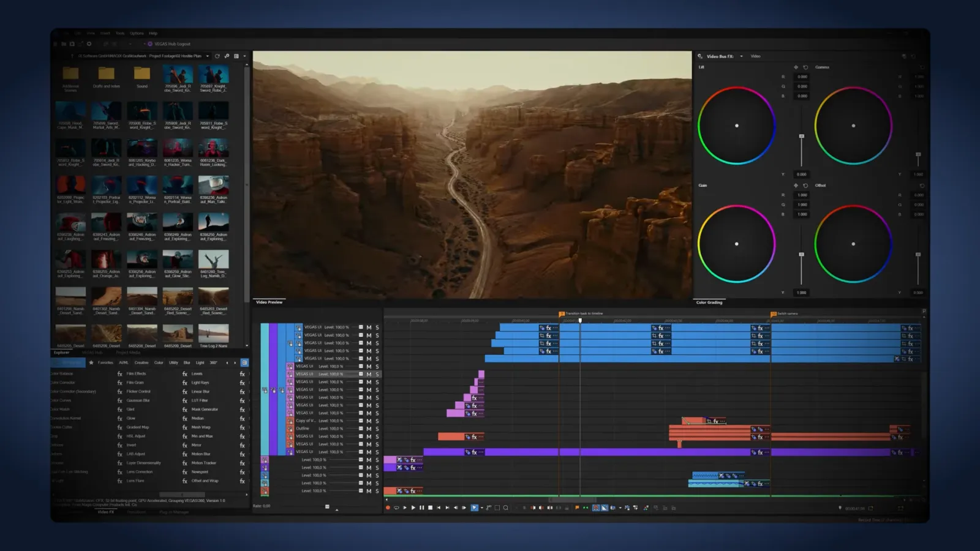This screenshot has width=980, height=551.
Task: Select the Play button in the transport controls
Action: [413, 508]
